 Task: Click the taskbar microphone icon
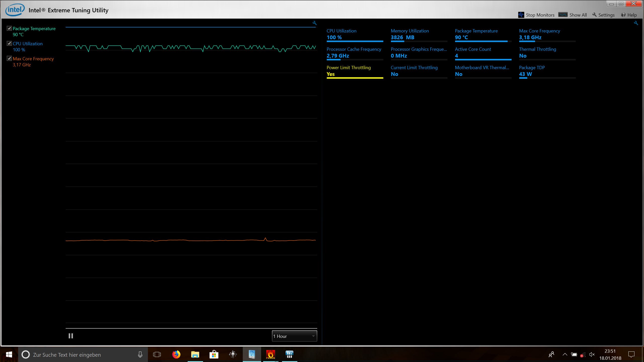(x=140, y=354)
